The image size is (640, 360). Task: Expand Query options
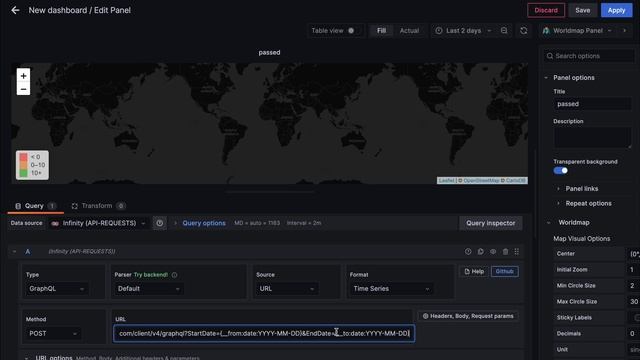(x=204, y=223)
